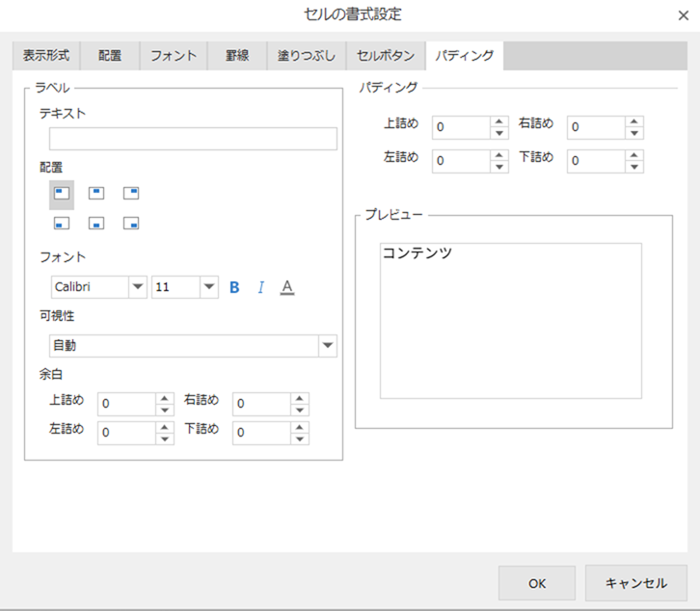Viewport: 700px width, 611px height.
Task: Open the font size 11 dropdown
Action: click(x=209, y=287)
